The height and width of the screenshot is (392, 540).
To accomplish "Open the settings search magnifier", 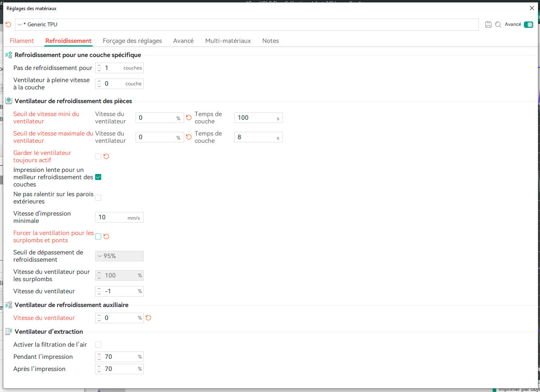I will [x=498, y=25].
